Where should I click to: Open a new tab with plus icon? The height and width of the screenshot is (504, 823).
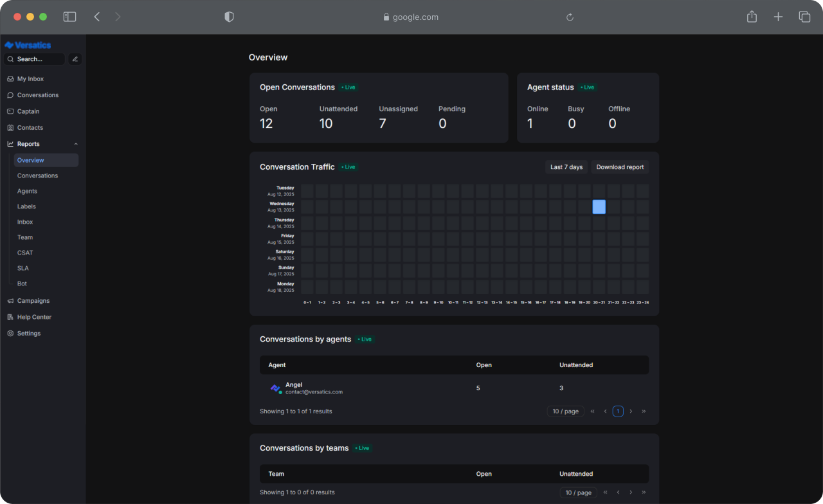coord(778,17)
